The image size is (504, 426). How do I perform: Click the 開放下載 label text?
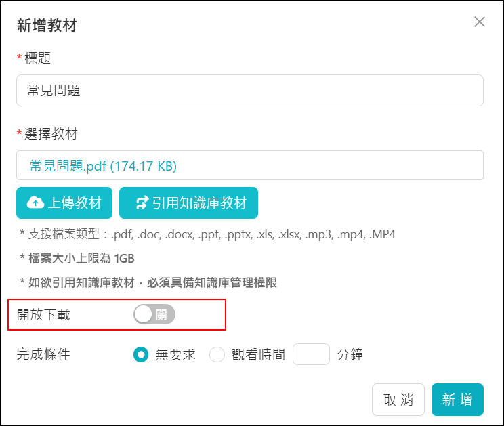coord(43,314)
